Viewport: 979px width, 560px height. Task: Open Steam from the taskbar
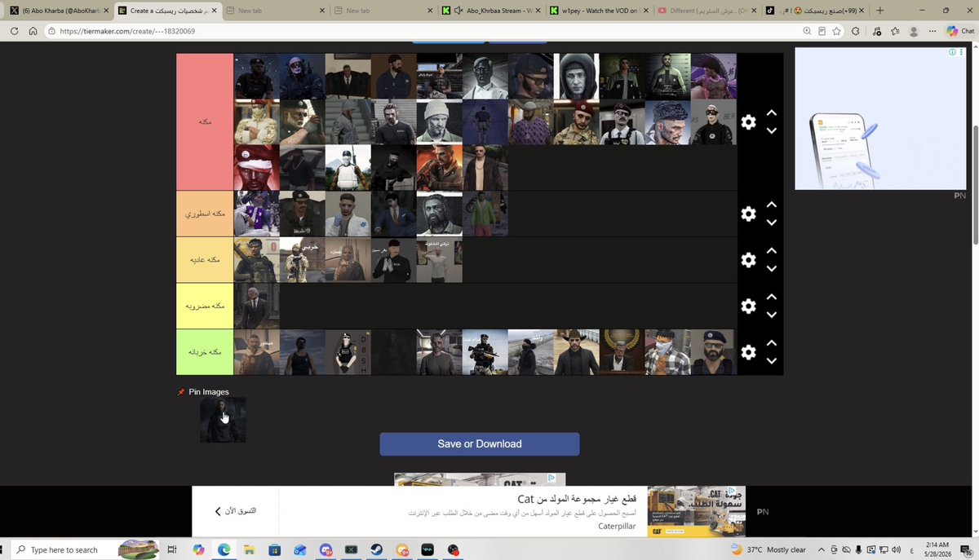coord(376,550)
